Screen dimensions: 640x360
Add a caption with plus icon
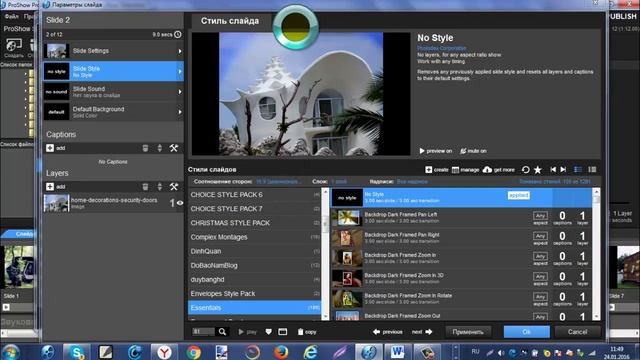point(50,148)
